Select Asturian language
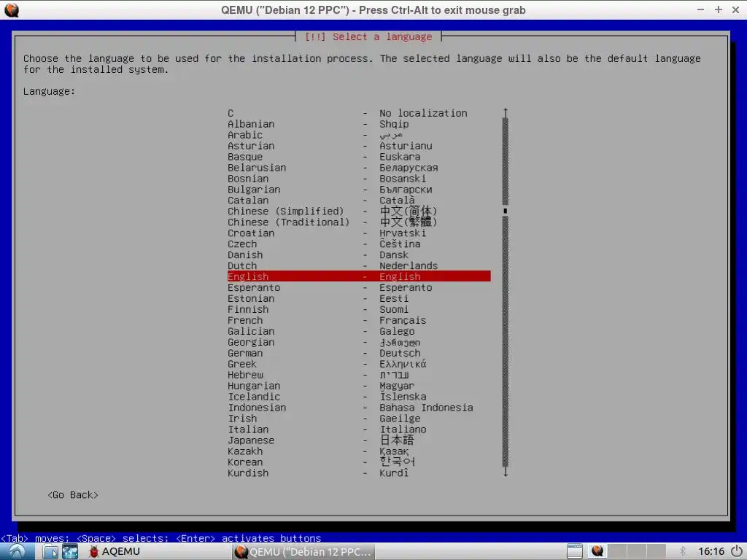 pos(359,146)
